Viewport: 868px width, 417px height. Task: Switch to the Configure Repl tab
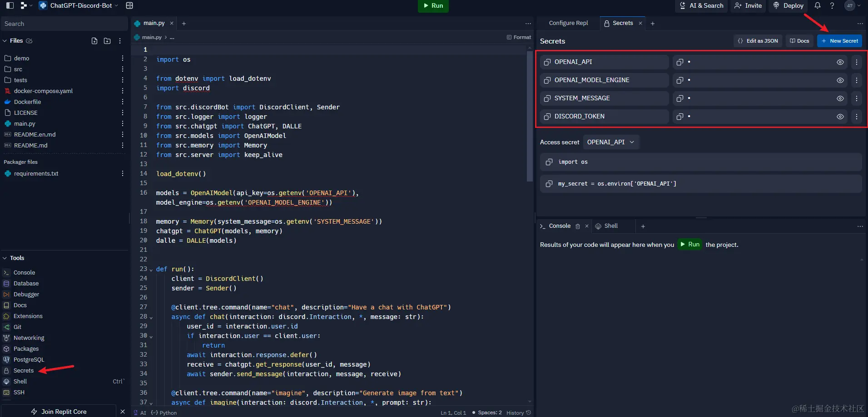point(568,23)
